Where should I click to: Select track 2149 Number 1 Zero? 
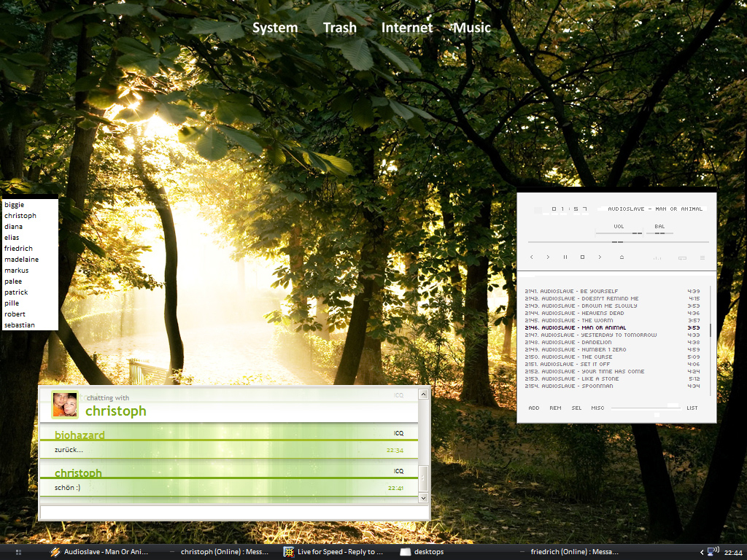612,349
